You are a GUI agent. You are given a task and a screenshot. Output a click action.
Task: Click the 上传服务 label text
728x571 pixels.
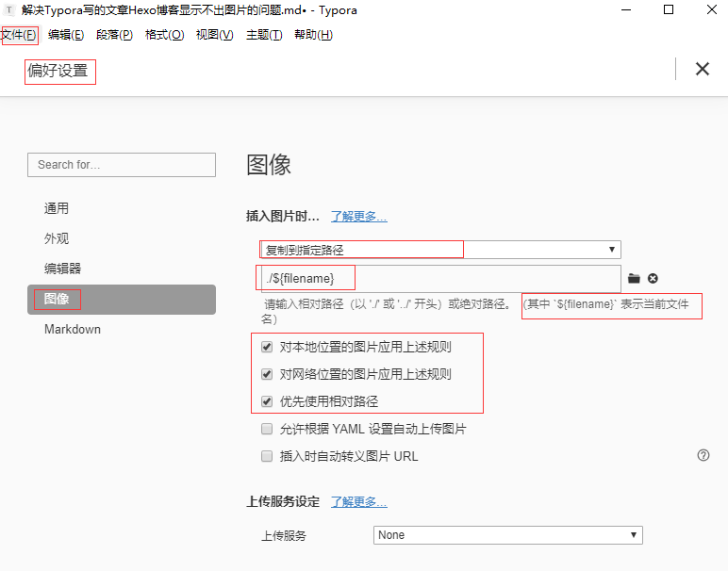284,536
